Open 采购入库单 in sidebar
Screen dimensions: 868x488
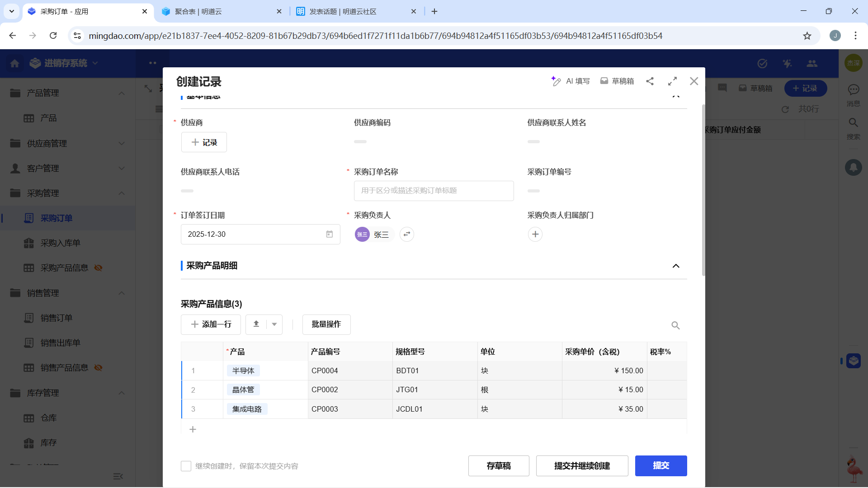pos(60,243)
